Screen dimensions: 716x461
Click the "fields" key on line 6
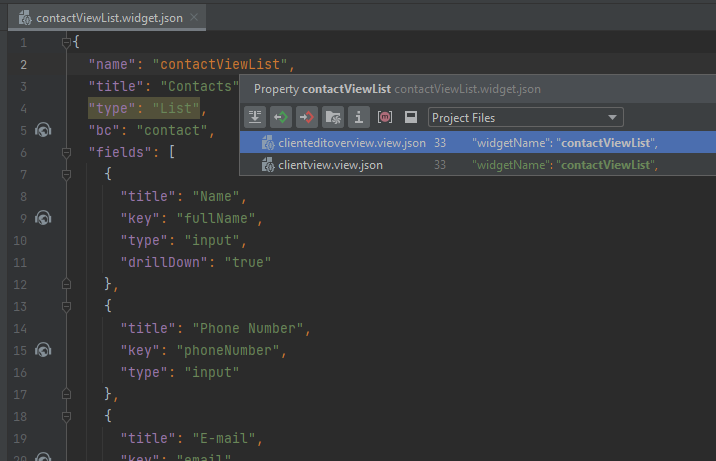tap(120, 152)
